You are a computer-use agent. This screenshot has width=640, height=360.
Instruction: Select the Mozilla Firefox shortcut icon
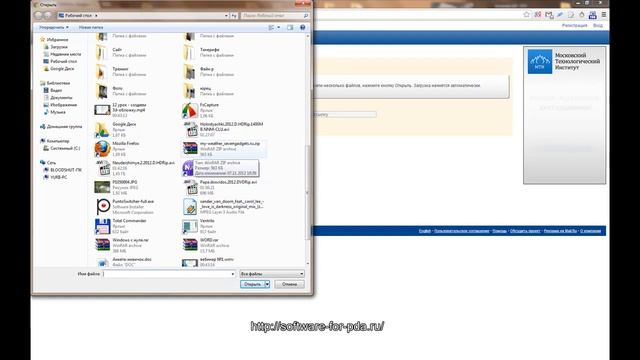pyautogui.click(x=102, y=149)
